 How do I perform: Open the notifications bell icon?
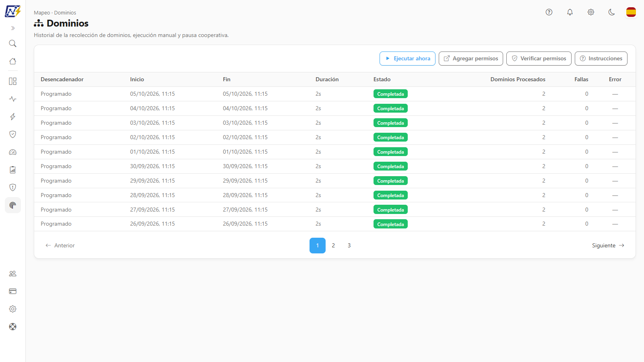coord(570,12)
